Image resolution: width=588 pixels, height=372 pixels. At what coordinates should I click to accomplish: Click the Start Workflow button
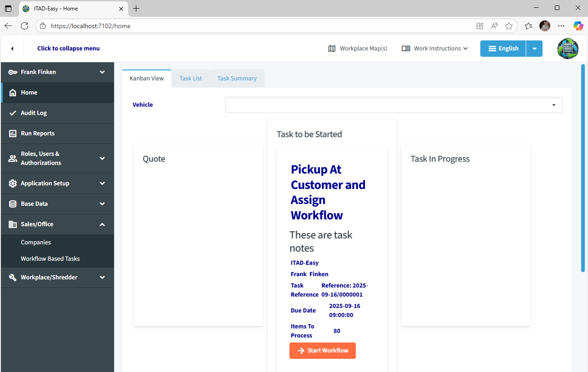point(323,351)
